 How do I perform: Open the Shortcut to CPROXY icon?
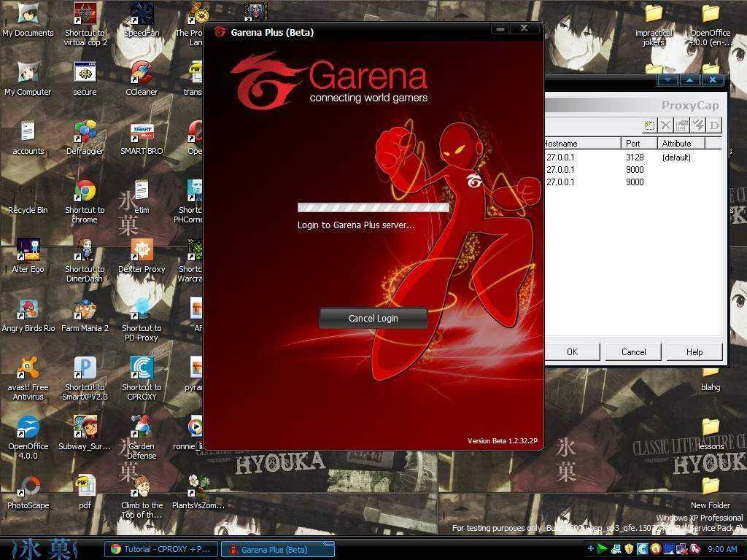(x=142, y=379)
